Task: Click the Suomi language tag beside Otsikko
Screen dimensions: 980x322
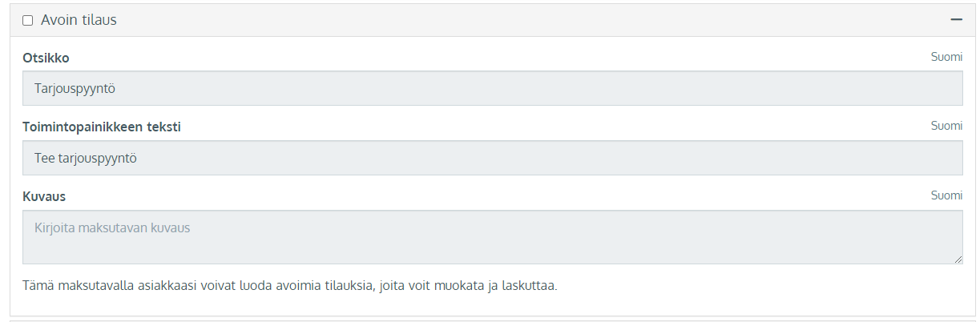Action: (946, 57)
